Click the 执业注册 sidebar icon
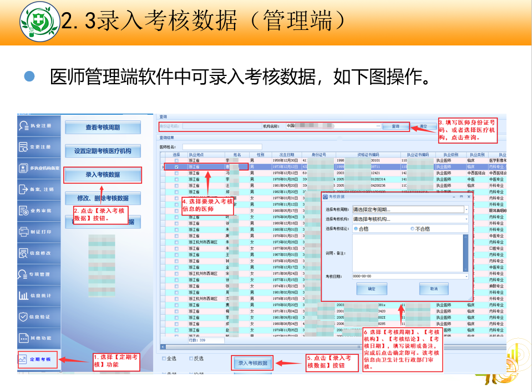The height and width of the screenshot is (392, 532). click(x=23, y=126)
